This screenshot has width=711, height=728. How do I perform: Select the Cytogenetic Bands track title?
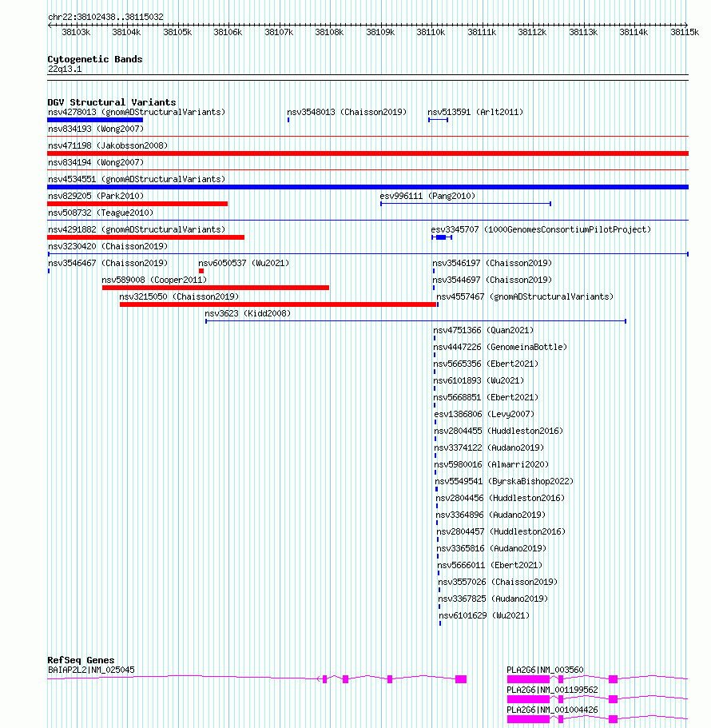pos(95,59)
